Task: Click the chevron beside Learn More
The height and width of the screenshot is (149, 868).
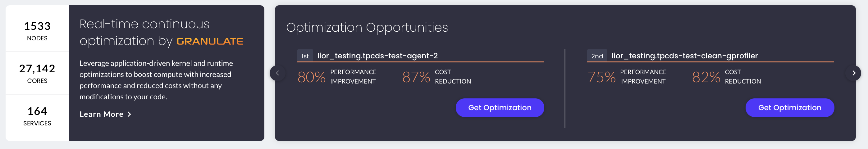Action: pos(129,114)
